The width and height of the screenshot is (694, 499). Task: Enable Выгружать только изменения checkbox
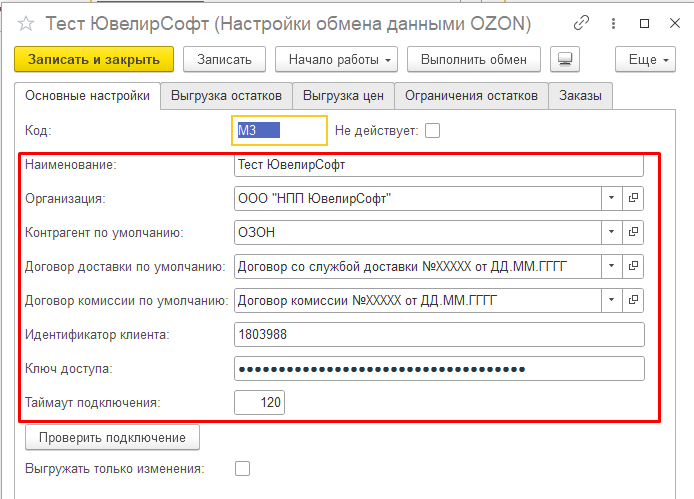tap(243, 468)
